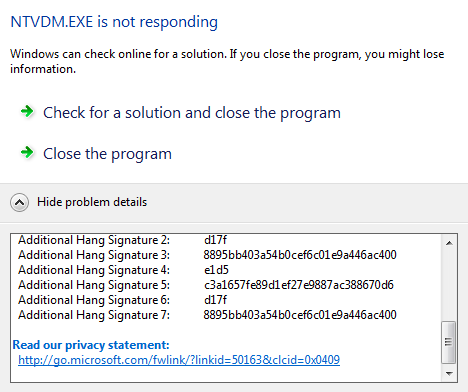Click Hang Signature 5 value c3a1657fe89d1ef27e9887ac388670d6
This screenshot has height=392, width=468.
[x=299, y=285]
